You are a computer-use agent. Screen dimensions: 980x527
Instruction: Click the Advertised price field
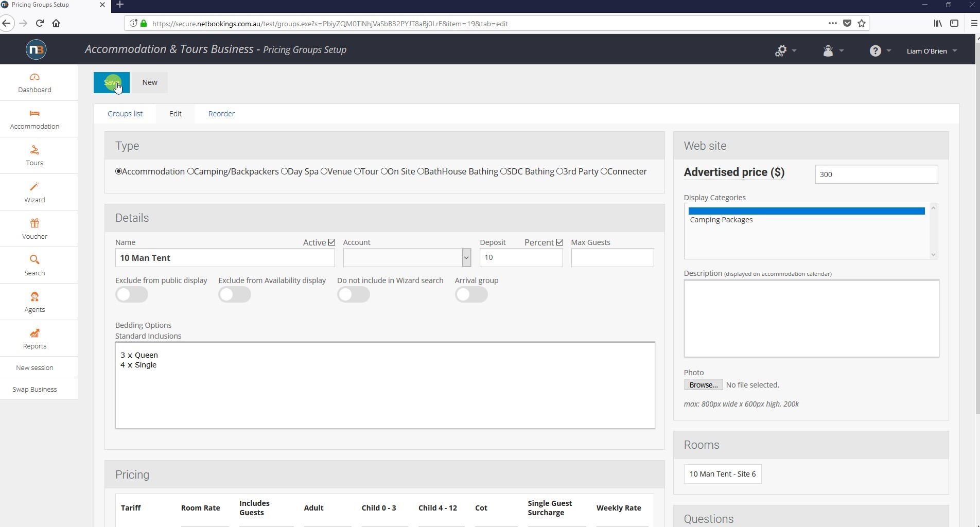tap(877, 174)
